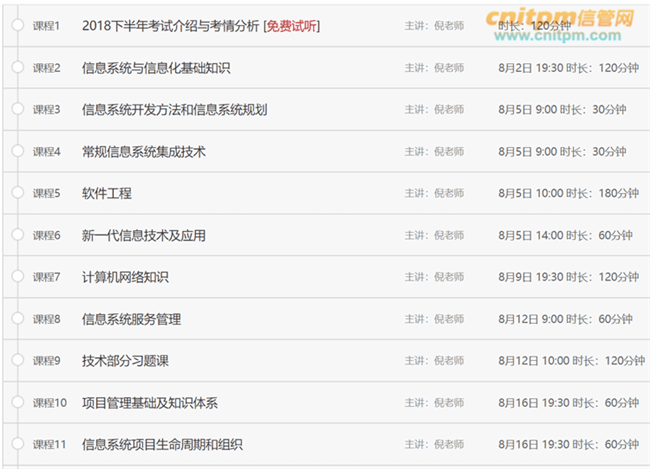Select 信息系统项目生命周期和组织 course

163,444
